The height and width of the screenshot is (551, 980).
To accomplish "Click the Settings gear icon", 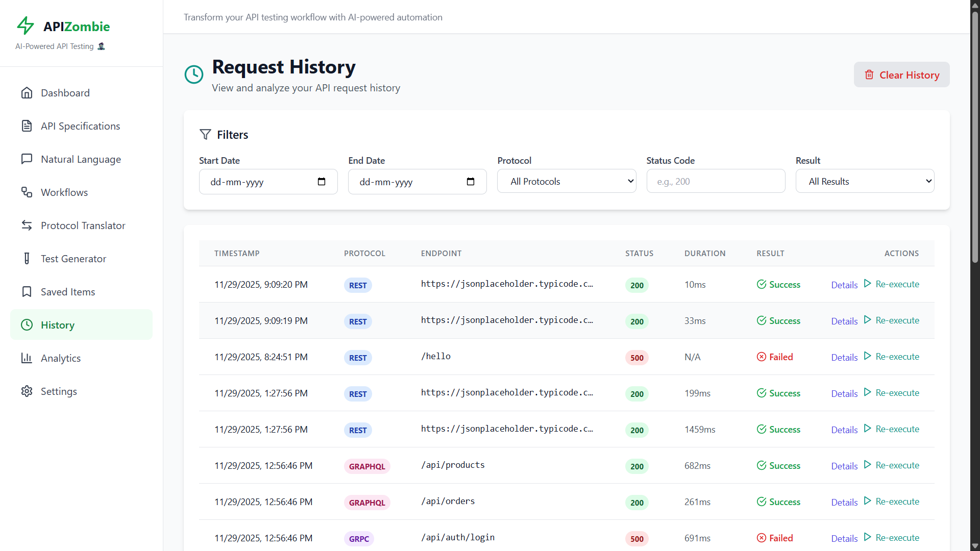I will (x=27, y=391).
